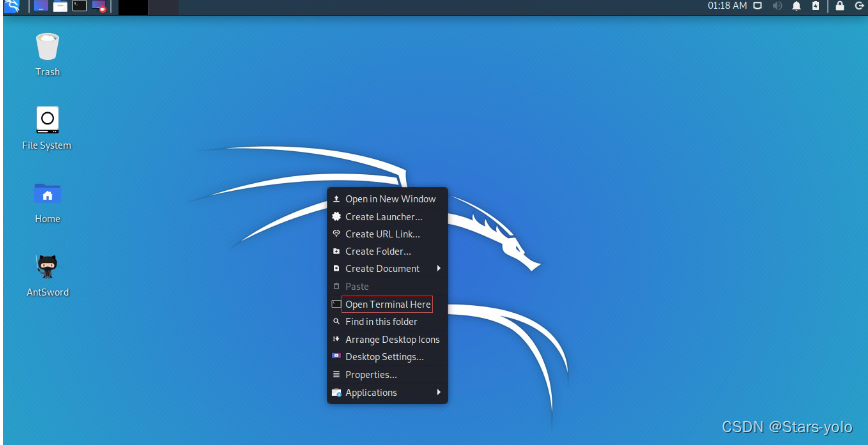Launch the terminal emulator from the panel
The image size is (868, 445).
(x=80, y=6)
